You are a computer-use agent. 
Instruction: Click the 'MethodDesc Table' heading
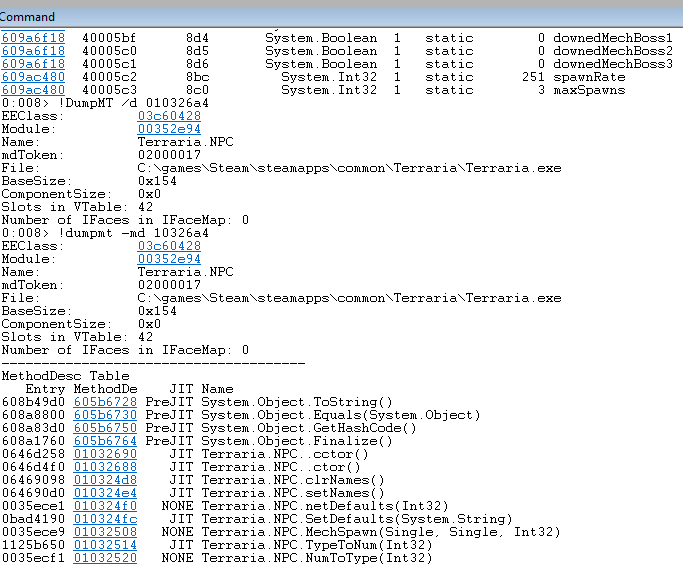coord(65,376)
